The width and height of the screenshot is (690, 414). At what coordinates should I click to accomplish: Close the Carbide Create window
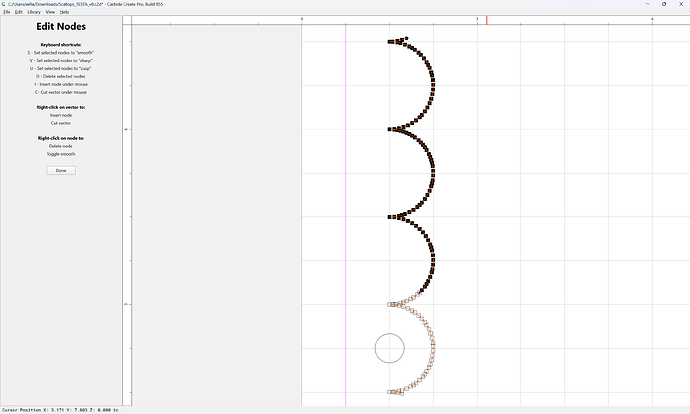coord(681,4)
